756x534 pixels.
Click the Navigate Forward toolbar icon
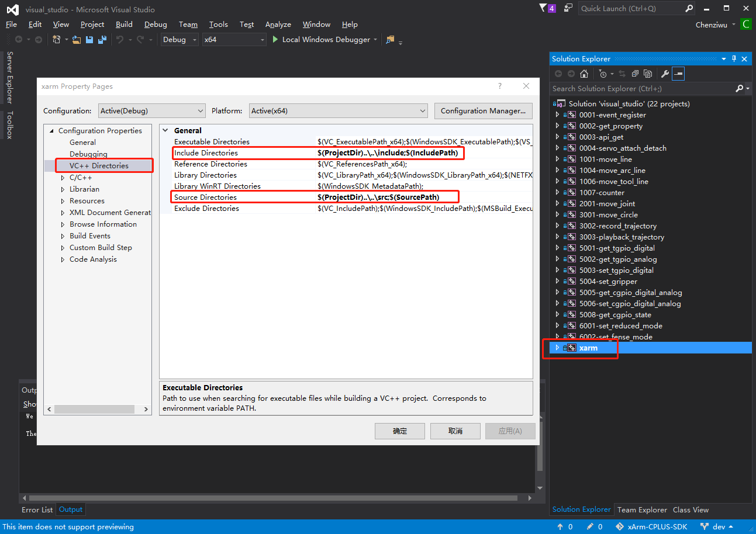(x=39, y=40)
